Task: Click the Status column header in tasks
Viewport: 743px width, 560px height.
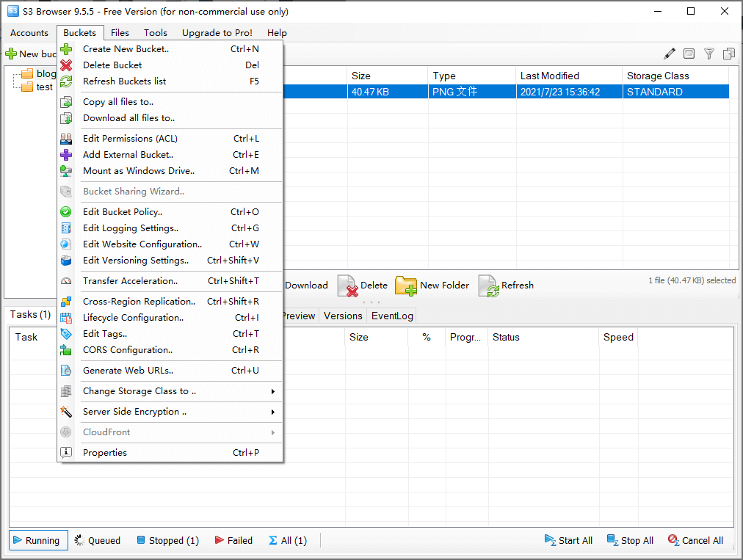Action: (543, 338)
